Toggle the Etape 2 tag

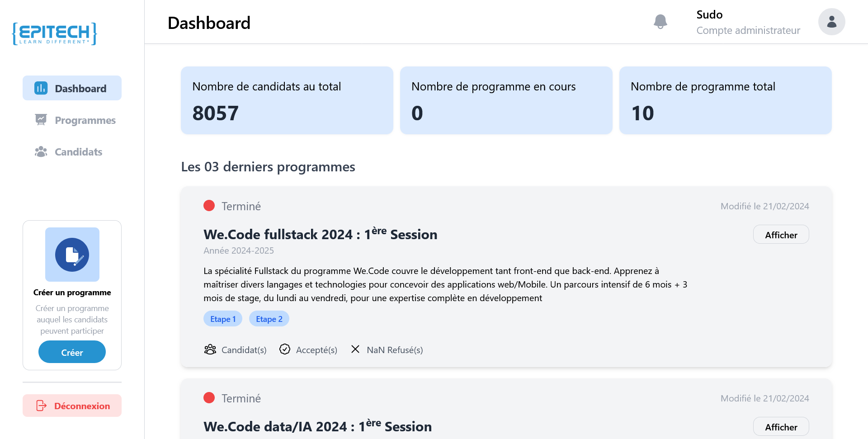269,319
